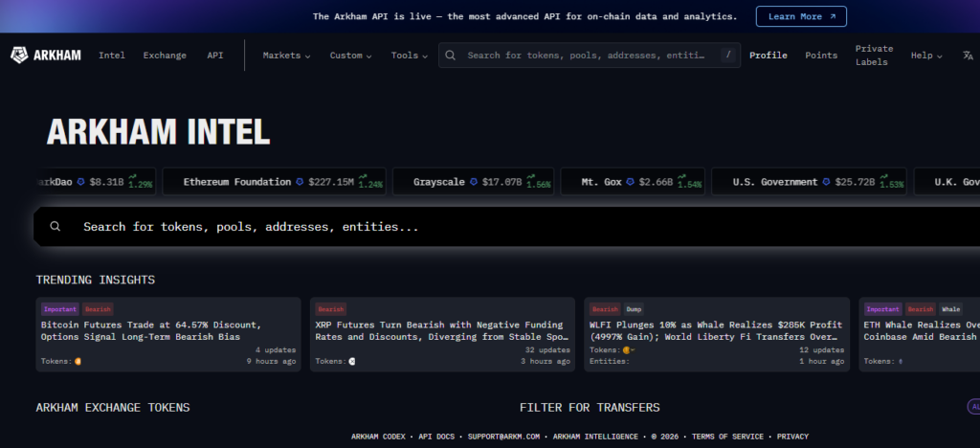980x448 pixels.
Task: Open the Privacy footer link
Action: (792, 437)
